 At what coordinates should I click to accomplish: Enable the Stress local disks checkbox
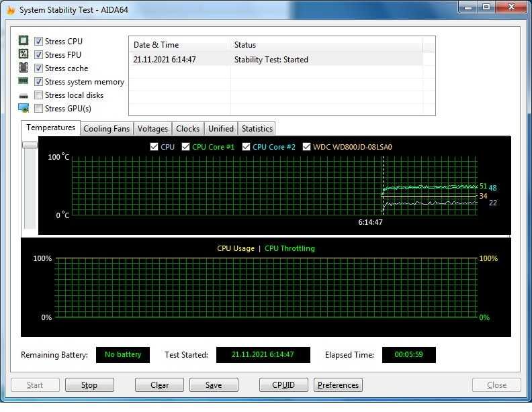39,95
